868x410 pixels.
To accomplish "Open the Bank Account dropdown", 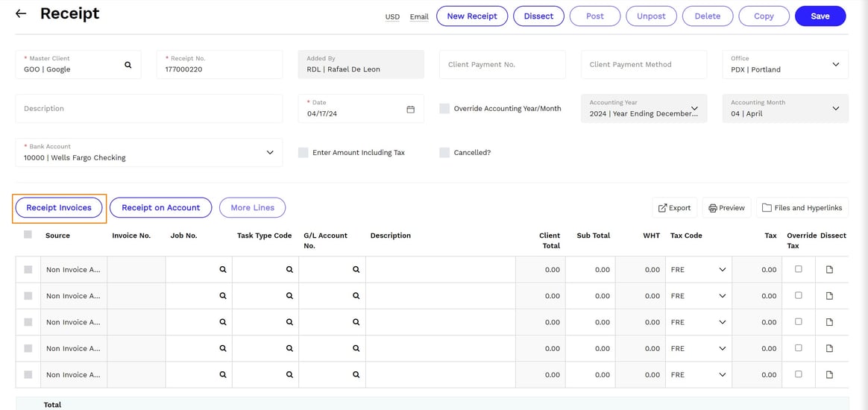I will point(269,153).
